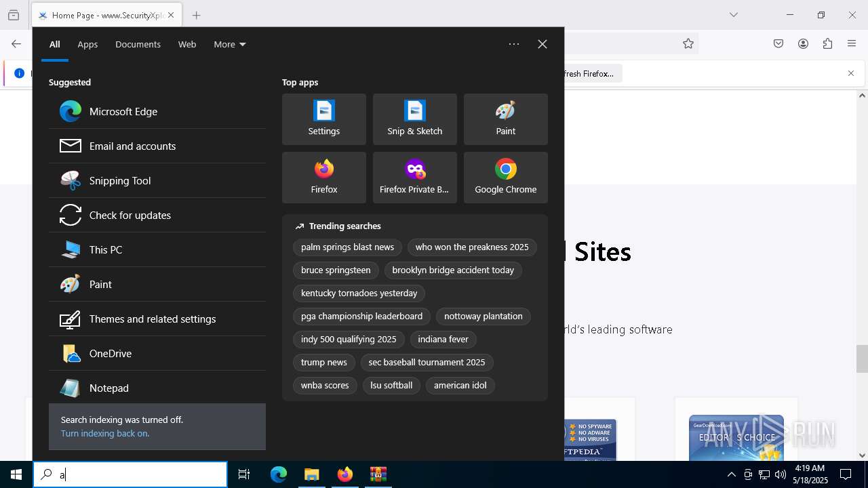This screenshot has height=488, width=868.
Task: Switch to Firefox on the taskbar
Action: click(x=345, y=474)
